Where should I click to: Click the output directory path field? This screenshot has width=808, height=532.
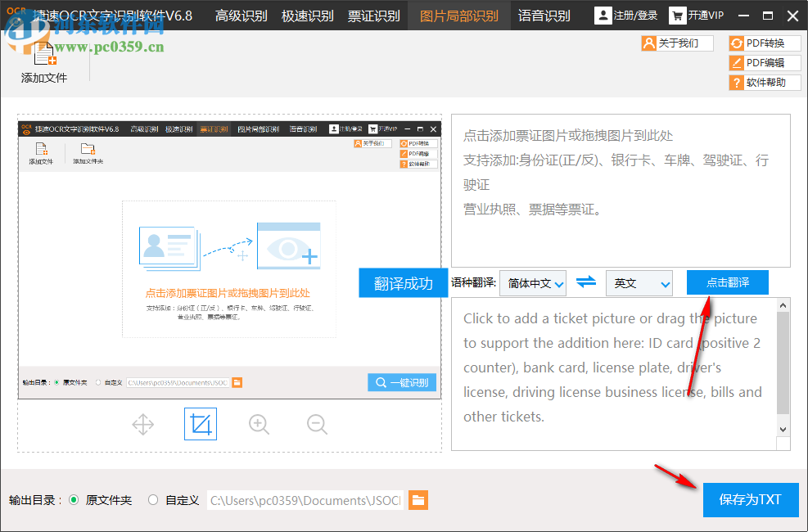[x=305, y=499]
